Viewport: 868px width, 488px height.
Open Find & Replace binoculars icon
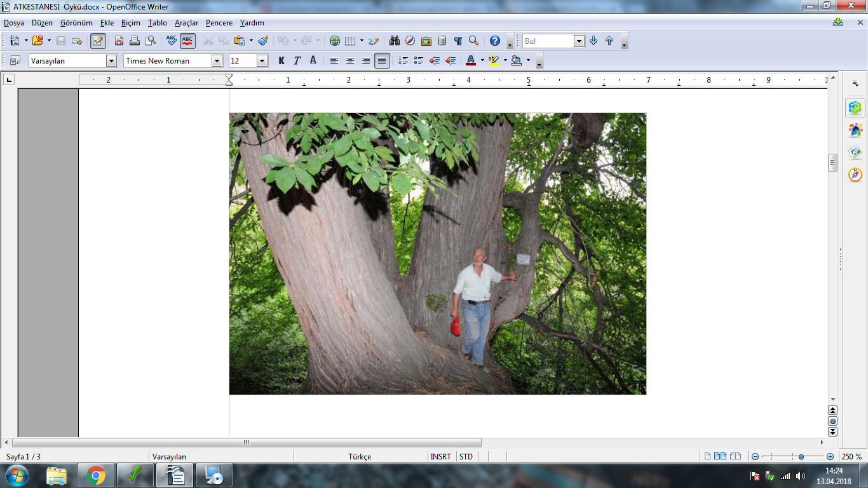point(395,41)
